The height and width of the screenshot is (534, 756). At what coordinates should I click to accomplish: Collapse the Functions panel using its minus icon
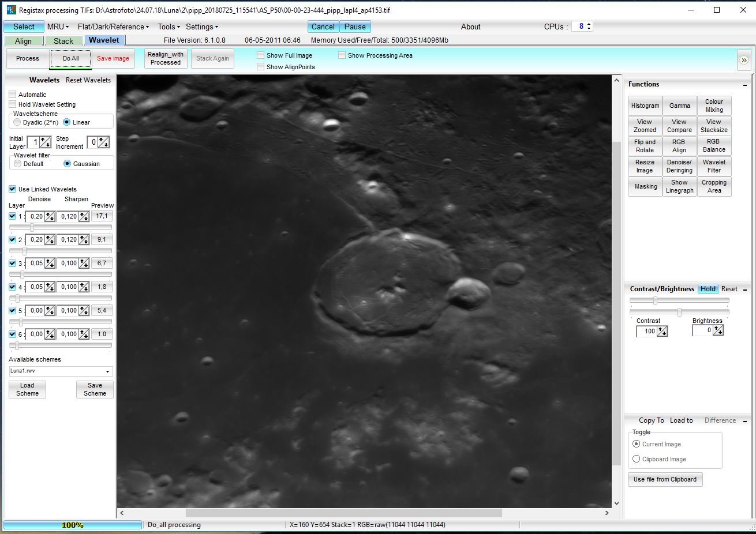click(x=744, y=85)
